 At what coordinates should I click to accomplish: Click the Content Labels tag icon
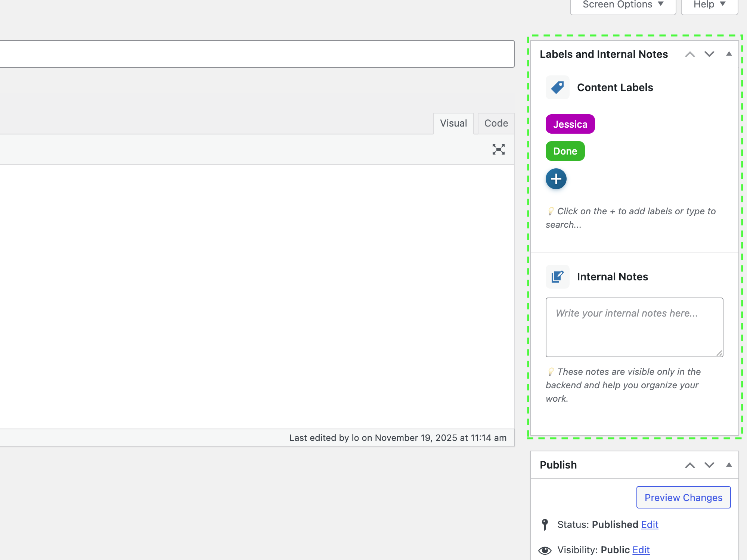pos(557,87)
